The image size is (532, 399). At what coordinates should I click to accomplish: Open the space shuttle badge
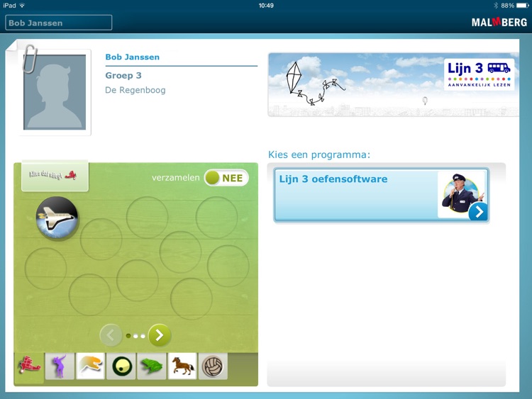(x=57, y=218)
